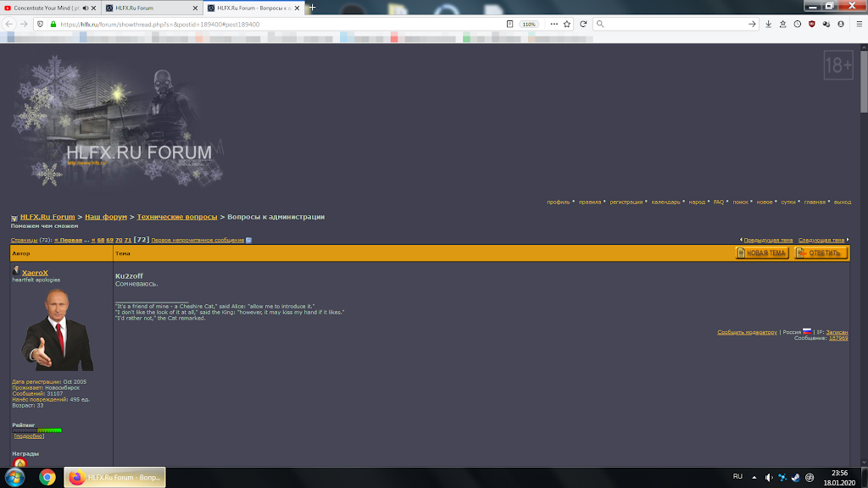Click the user rating bar under Рейтинг

(36, 430)
